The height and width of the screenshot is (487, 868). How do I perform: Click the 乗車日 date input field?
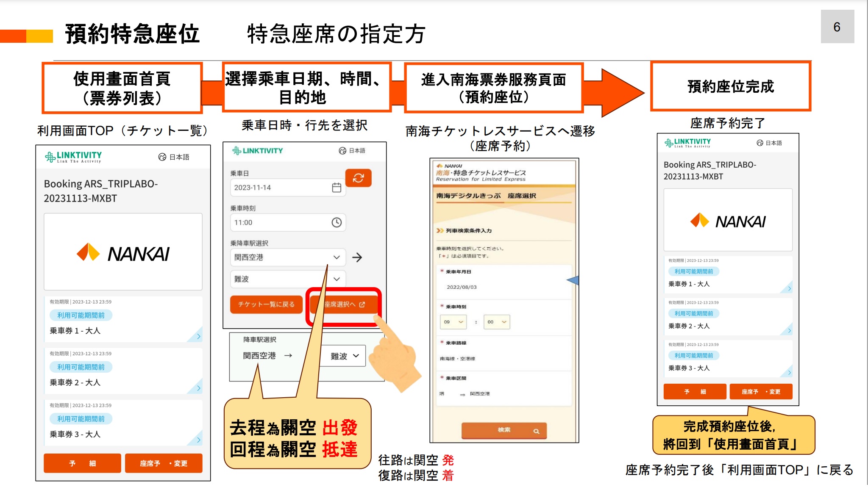point(288,188)
